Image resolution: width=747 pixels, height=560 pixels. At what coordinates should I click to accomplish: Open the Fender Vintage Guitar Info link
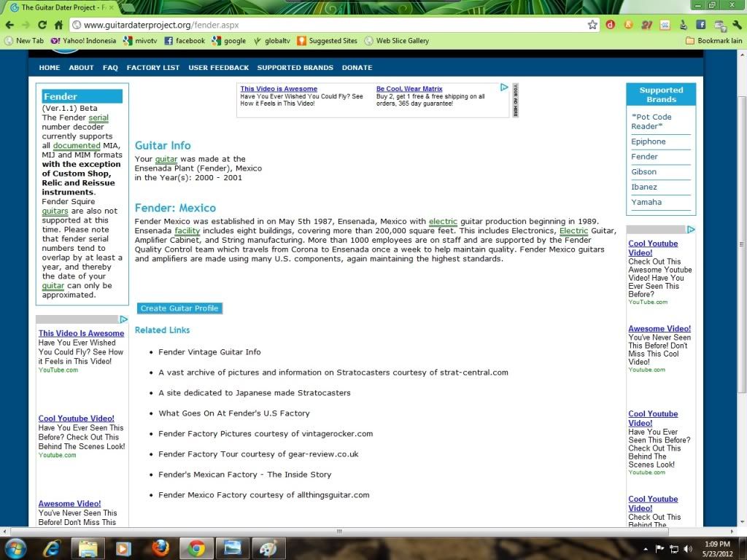click(209, 352)
